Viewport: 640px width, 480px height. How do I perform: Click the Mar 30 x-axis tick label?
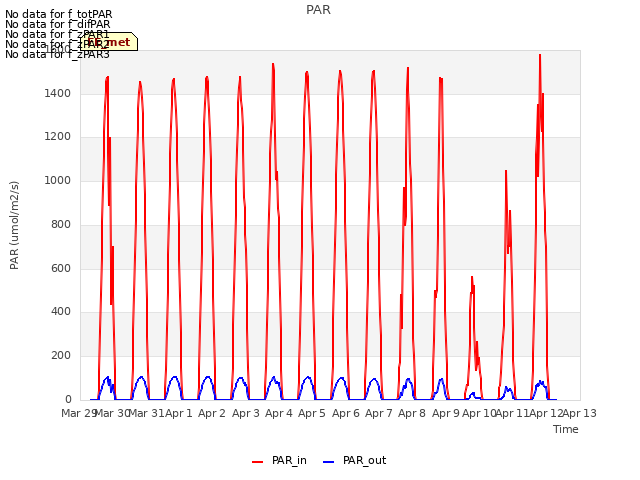(x=112, y=413)
